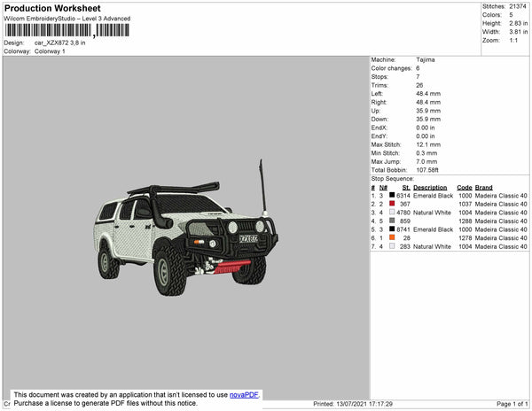
Task: Click the Code column header
Action: [464, 188]
